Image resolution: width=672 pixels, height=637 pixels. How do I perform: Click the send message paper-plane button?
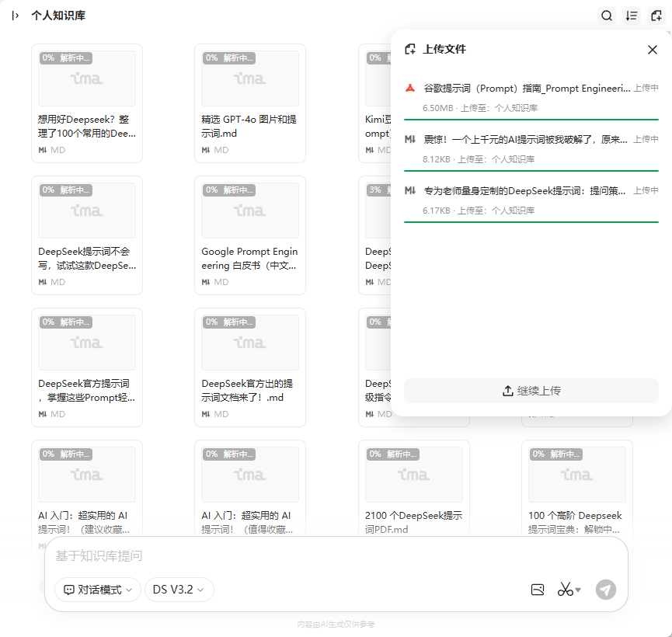[x=606, y=590]
